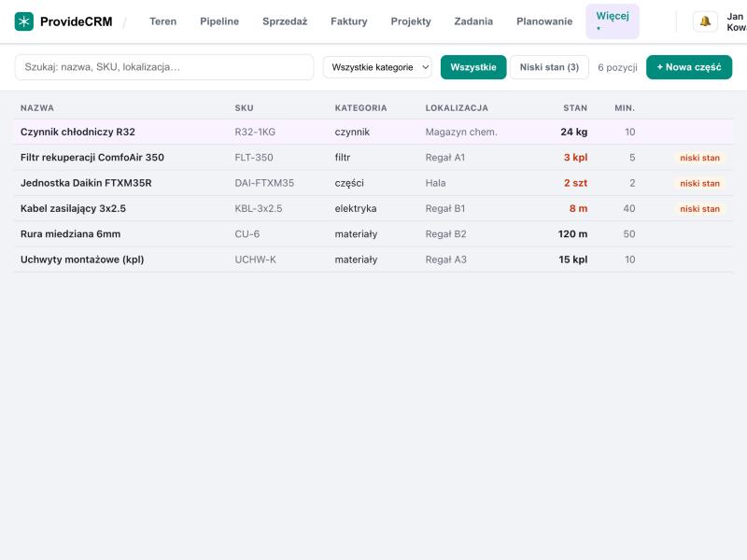The height and width of the screenshot is (560, 747).
Task: Open the Jan Kowalski user profile
Action: (736, 21)
